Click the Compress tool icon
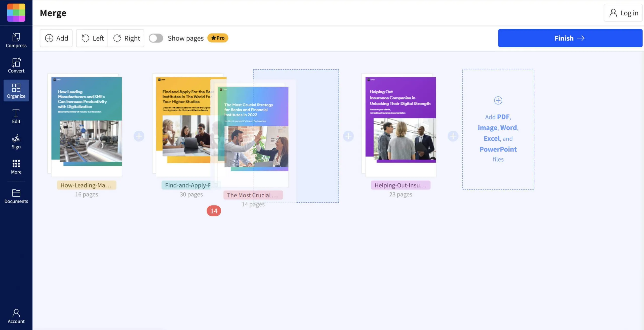Screen dimensions: 644x330 [16, 40]
